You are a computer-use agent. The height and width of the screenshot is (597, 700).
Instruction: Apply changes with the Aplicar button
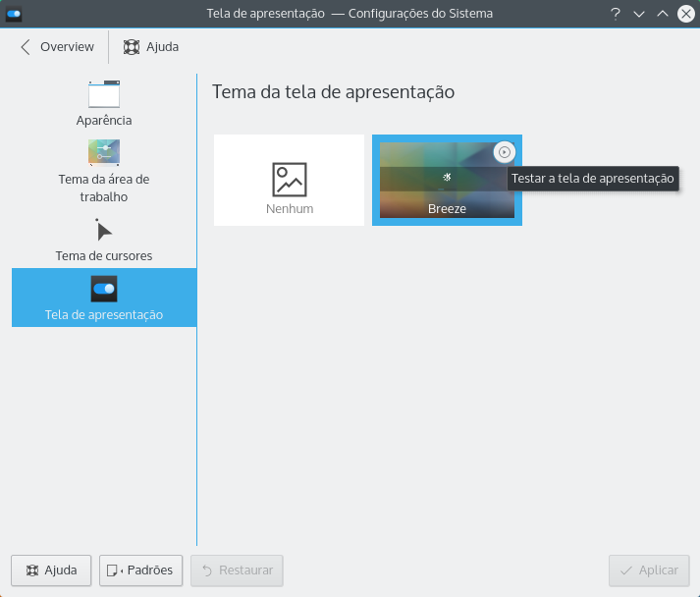click(648, 570)
